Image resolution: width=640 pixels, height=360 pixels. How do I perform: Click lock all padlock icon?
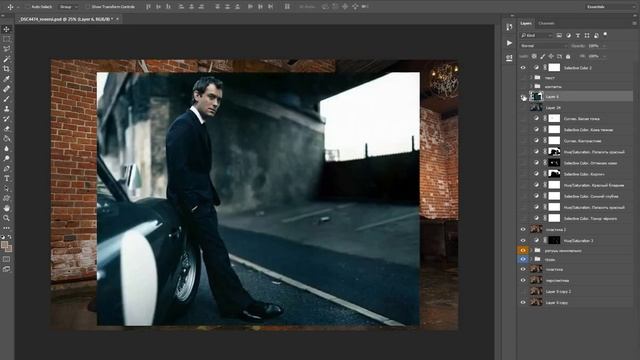point(568,56)
